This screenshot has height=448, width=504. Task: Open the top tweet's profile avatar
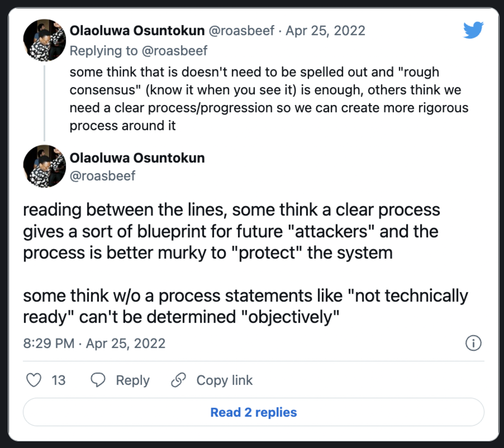(45, 41)
